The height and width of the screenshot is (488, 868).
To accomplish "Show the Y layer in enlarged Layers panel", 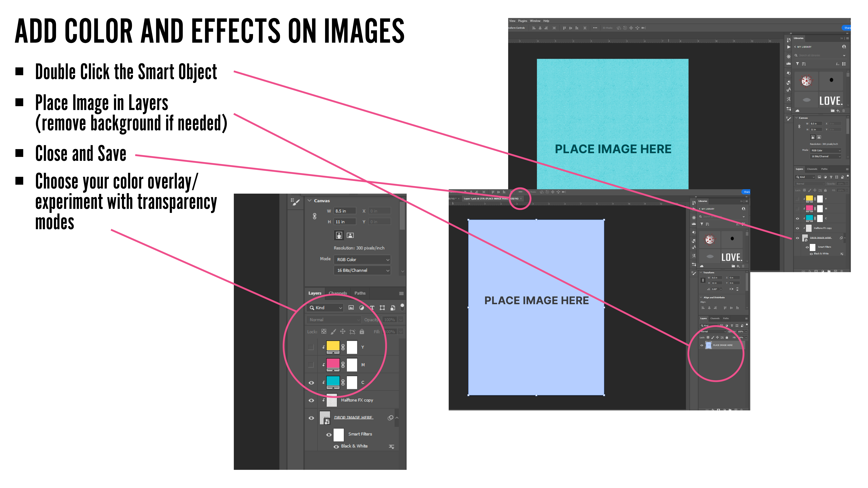I will pos(311,347).
